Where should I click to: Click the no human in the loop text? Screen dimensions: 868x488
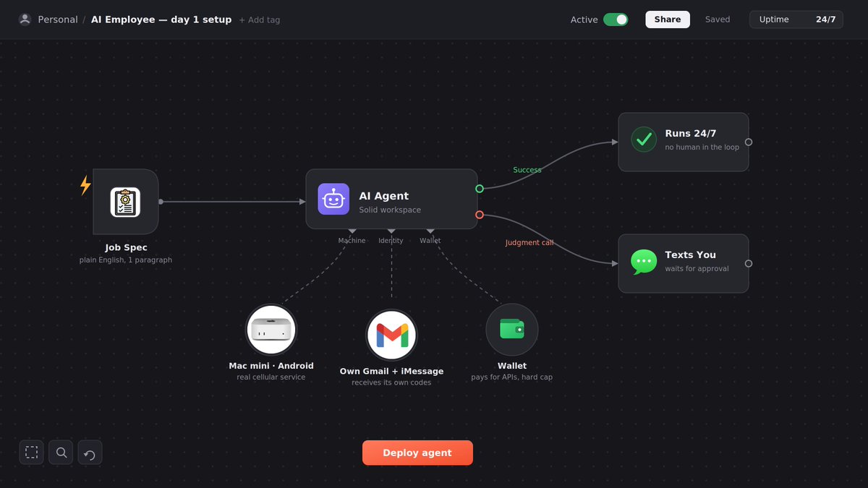tap(702, 147)
